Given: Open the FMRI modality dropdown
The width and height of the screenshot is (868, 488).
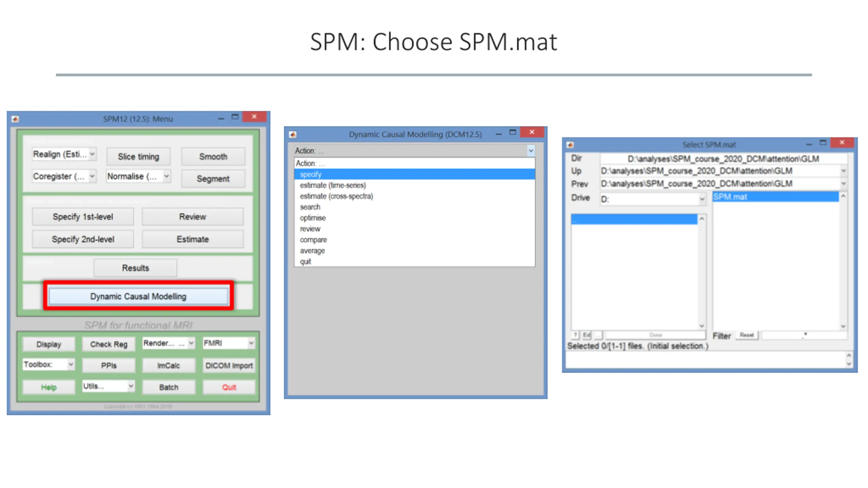Looking at the screenshot, I should (x=229, y=343).
